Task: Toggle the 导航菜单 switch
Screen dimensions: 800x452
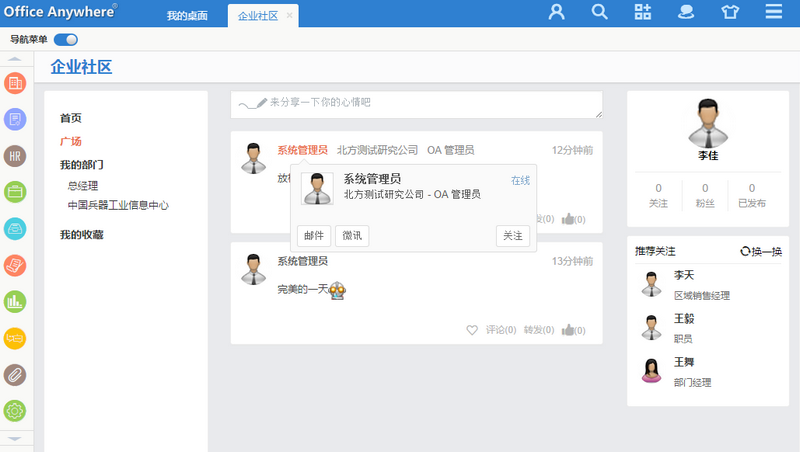Action: (66, 40)
